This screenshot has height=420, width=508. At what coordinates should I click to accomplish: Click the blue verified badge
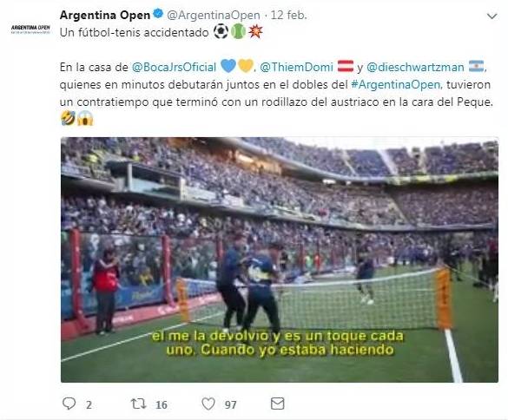[x=158, y=14]
